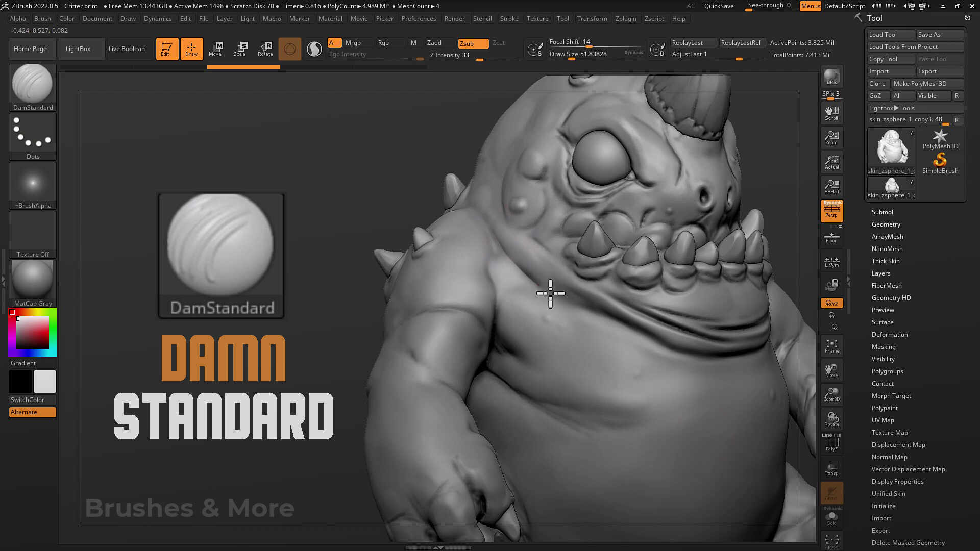Expand the Polygroups section

tap(887, 371)
